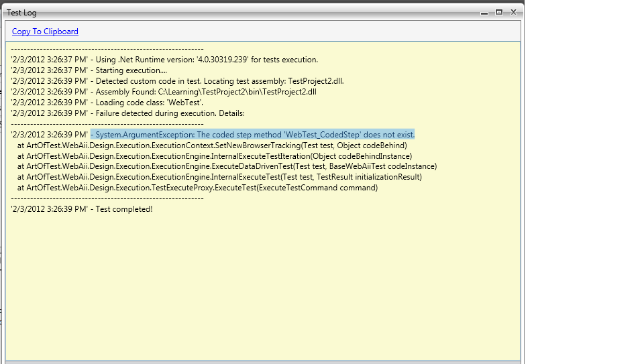The width and height of the screenshot is (644, 364).
Task: Click the InternalExecuteTest stack trace line
Action: (219, 177)
